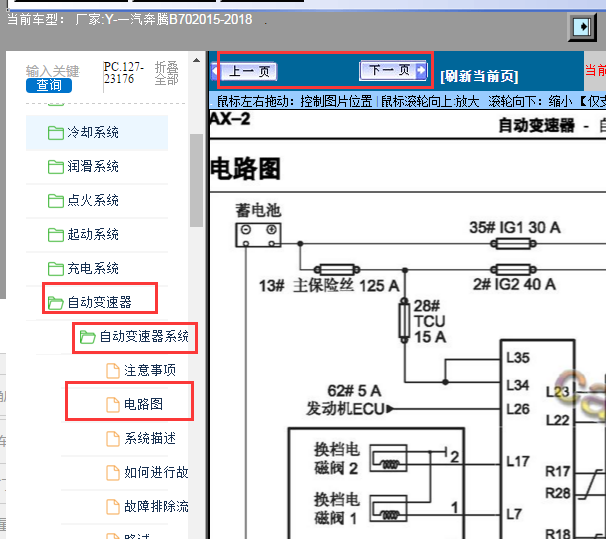Click the 换档电磁阀 2 label

click(x=337, y=459)
